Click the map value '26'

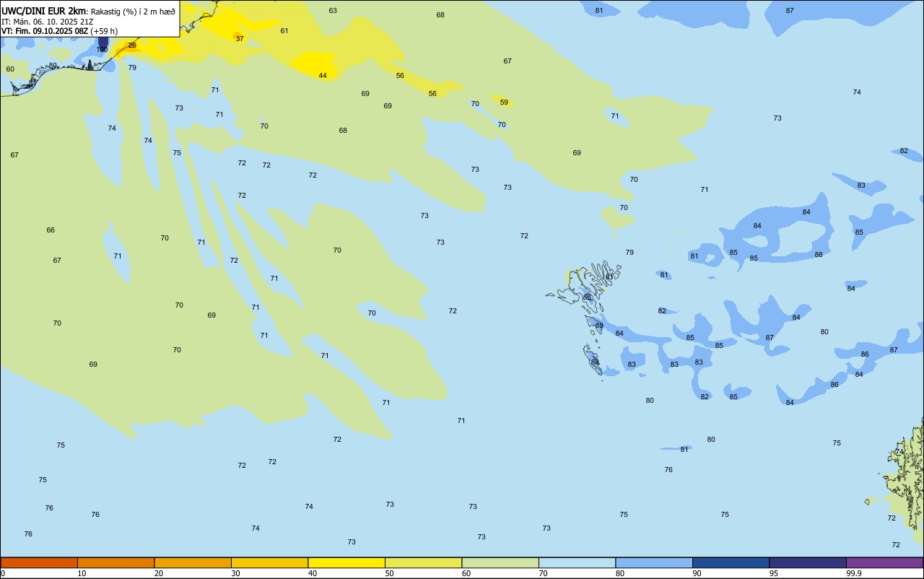coord(132,45)
